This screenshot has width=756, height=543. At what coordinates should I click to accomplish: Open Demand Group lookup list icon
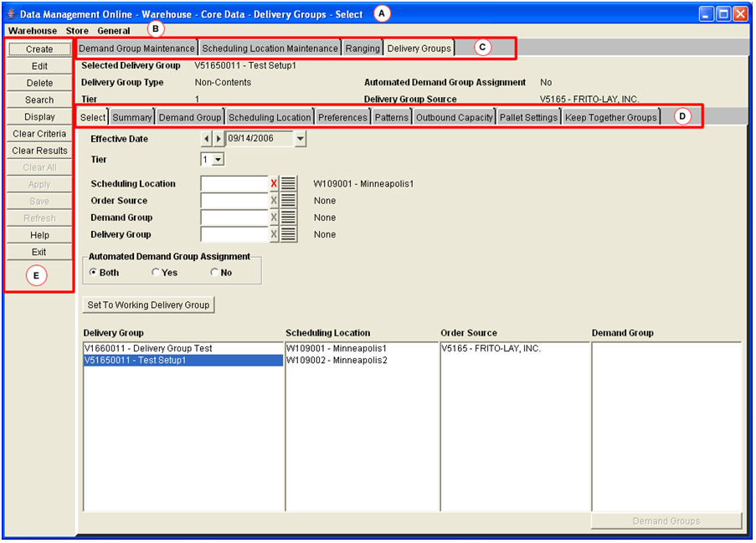pyautogui.click(x=288, y=218)
